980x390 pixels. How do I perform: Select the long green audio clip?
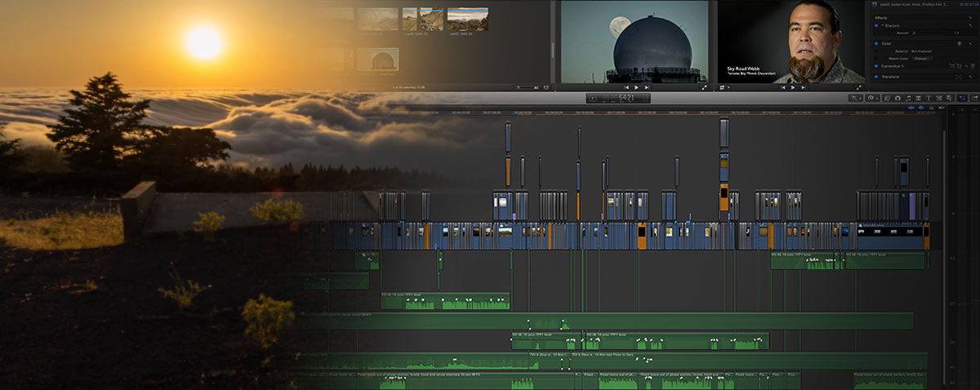point(604,321)
